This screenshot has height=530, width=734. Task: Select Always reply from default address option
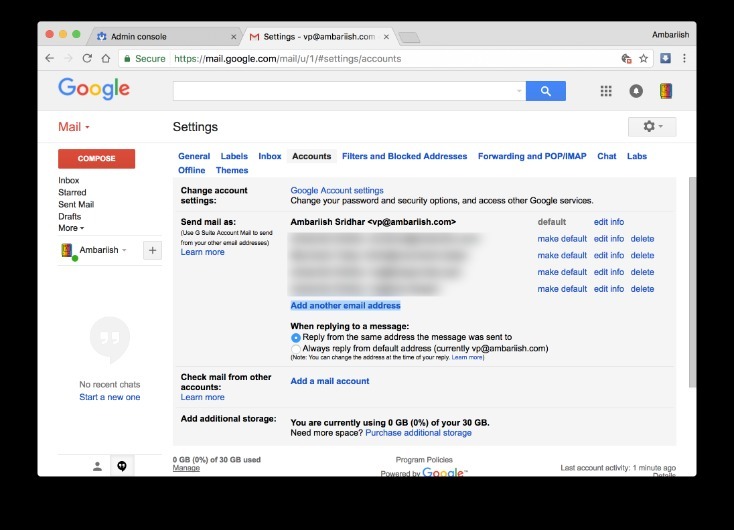[x=295, y=349]
